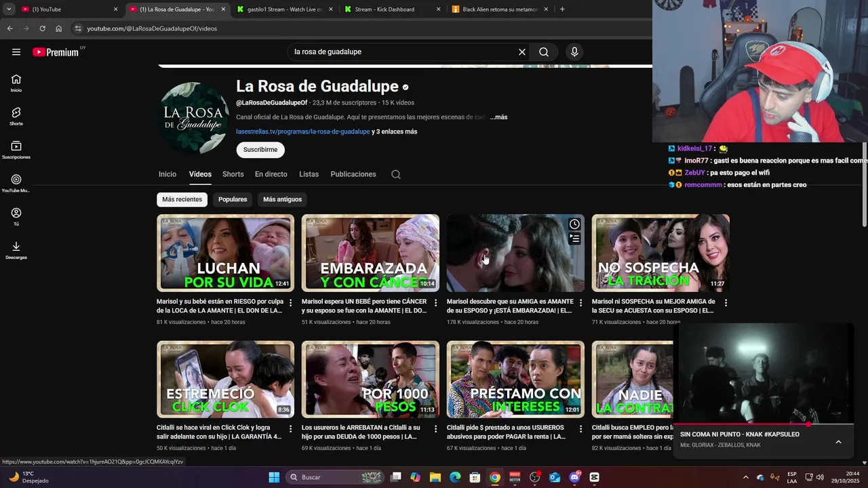Go to Inicio in the sidebar

pyautogui.click(x=16, y=83)
